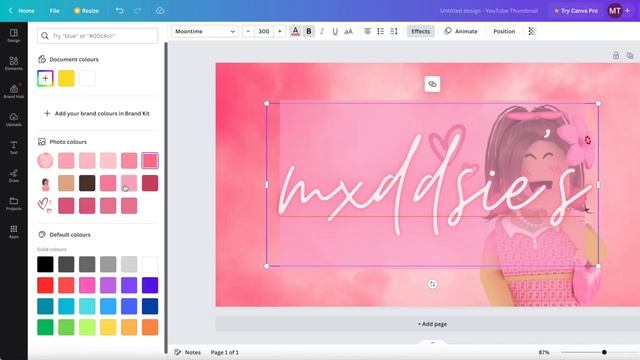Decrease font size with minus button
The width and height of the screenshot is (640, 360).
[248, 31]
